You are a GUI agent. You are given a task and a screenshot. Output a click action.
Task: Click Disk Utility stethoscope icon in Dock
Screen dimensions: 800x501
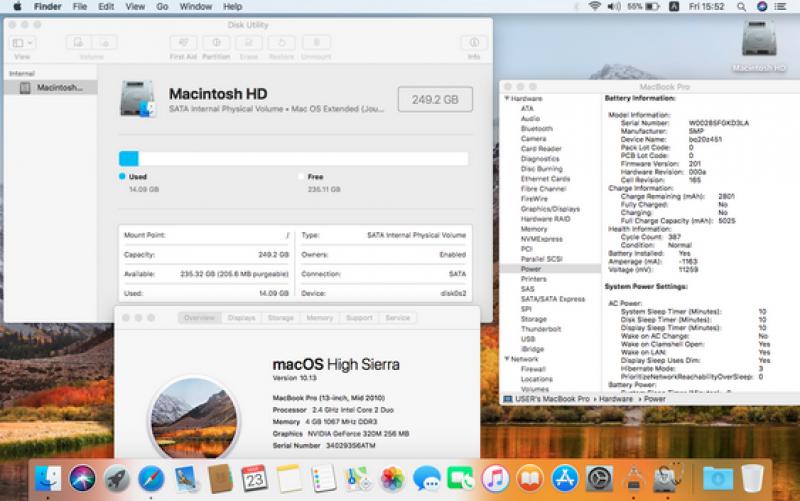(x=668, y=479)
